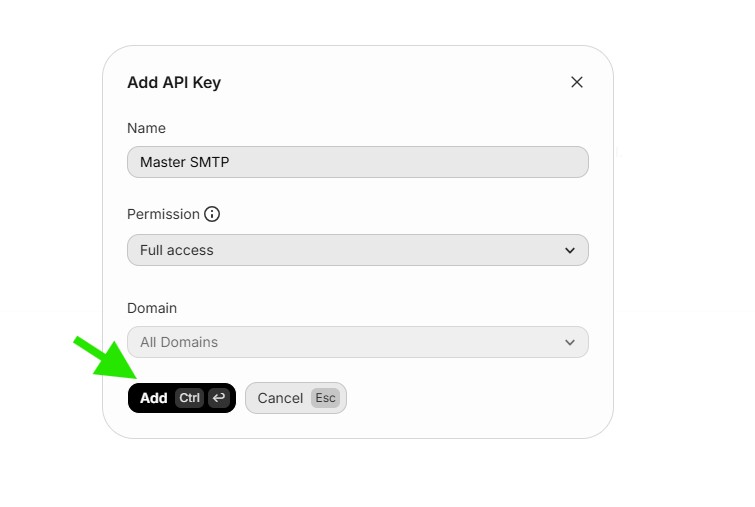Click the word SMTP in Name field

coord(210,162)
